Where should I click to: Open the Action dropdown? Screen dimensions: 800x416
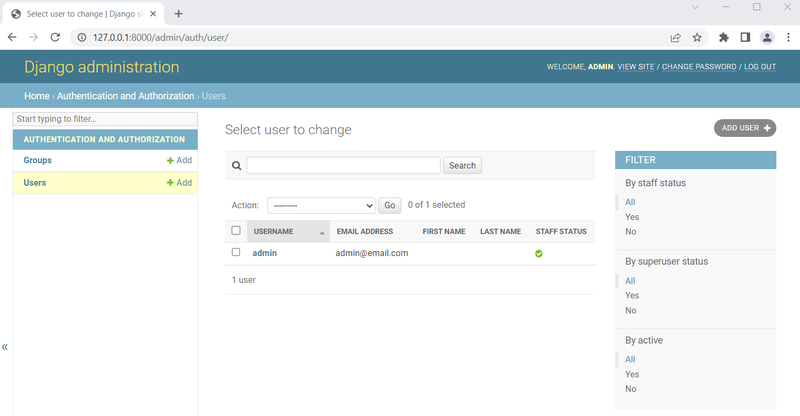pos(321,206)
